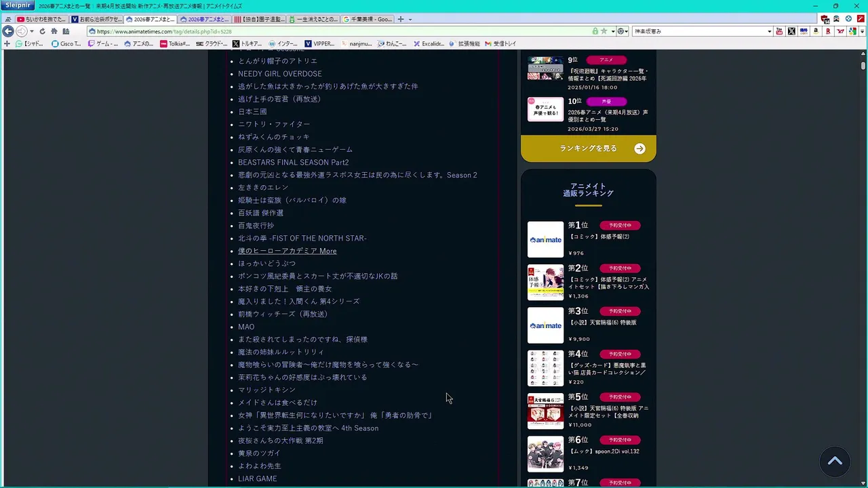This screenshot has width=868, height=488.
Task: Open the tab list dropdown arrow
Action: click(410, 19)
